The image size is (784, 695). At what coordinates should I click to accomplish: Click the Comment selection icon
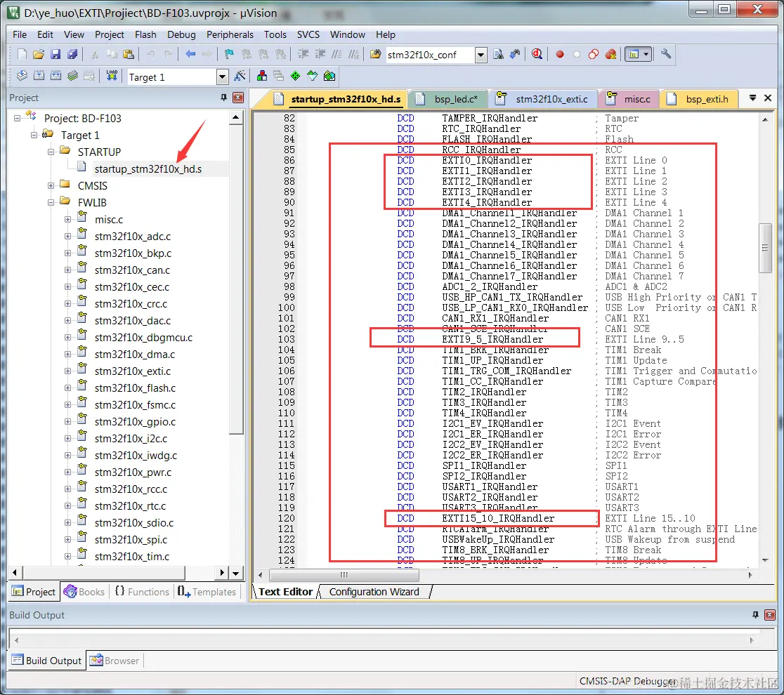pos(337,54)
